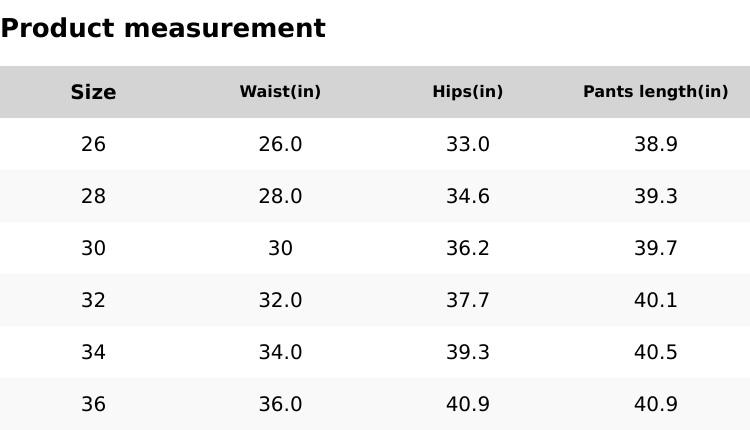This screenshot has width=750, height=430.
Task: Click the 36.2 hips value
Action: click(467, 248)
